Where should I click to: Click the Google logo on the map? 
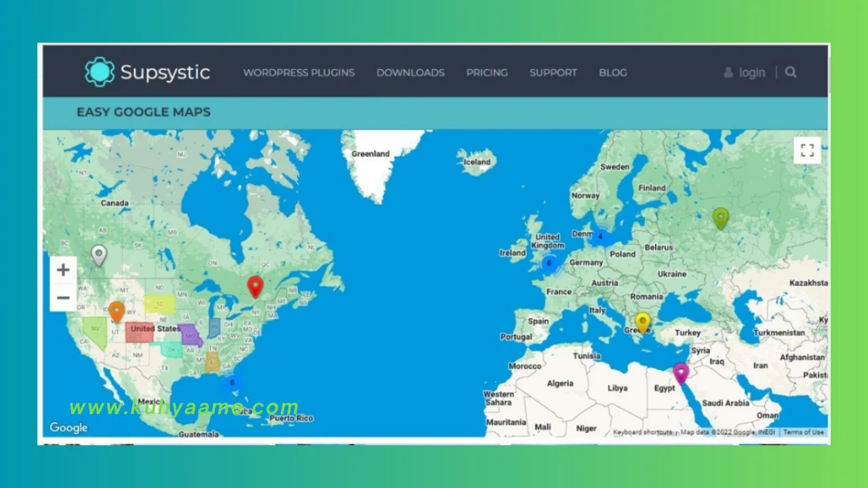(68, 428)
